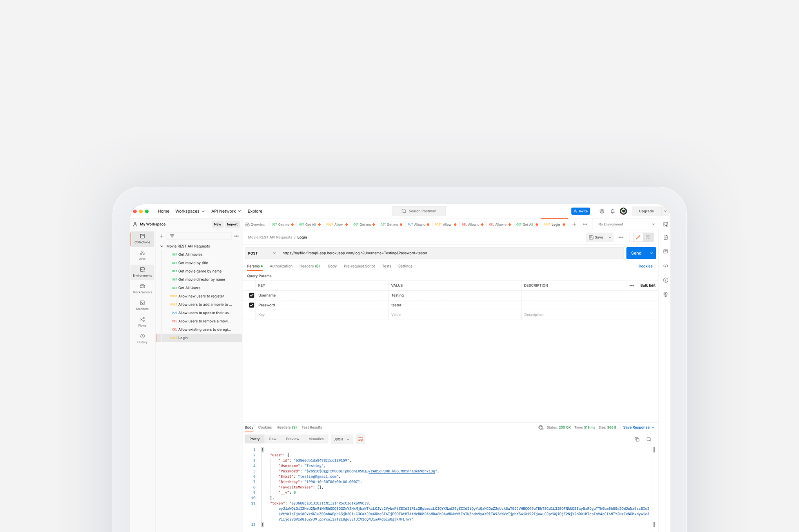Switch to the request Body tab

pos(332,266)
